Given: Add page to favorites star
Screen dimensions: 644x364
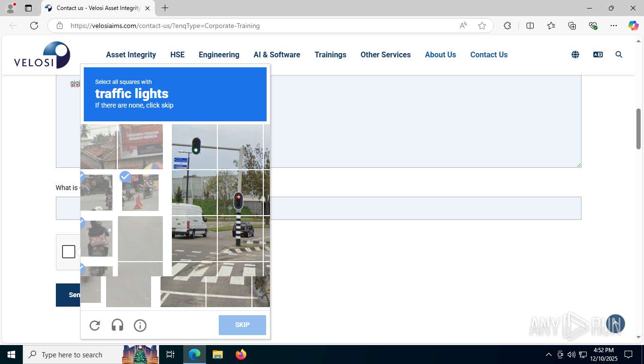Looking at the screenshot, I should pyautogui.click(x=482, y=26).
